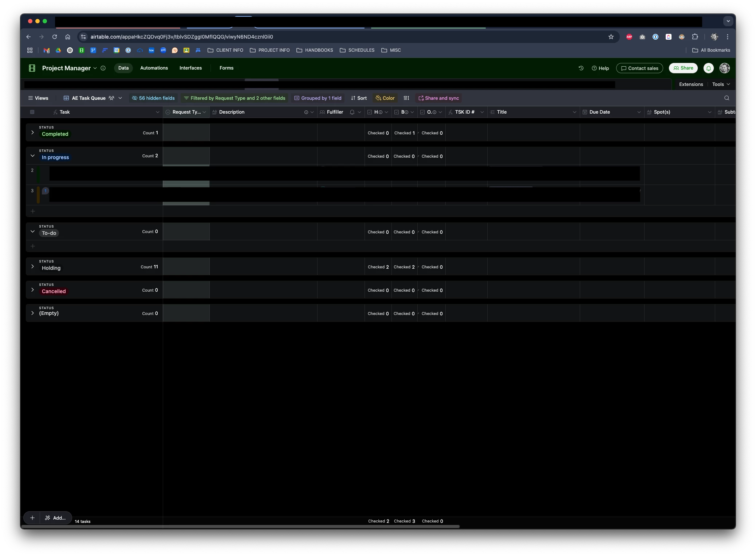Click the H checkbox column header

tap(376, 112)
